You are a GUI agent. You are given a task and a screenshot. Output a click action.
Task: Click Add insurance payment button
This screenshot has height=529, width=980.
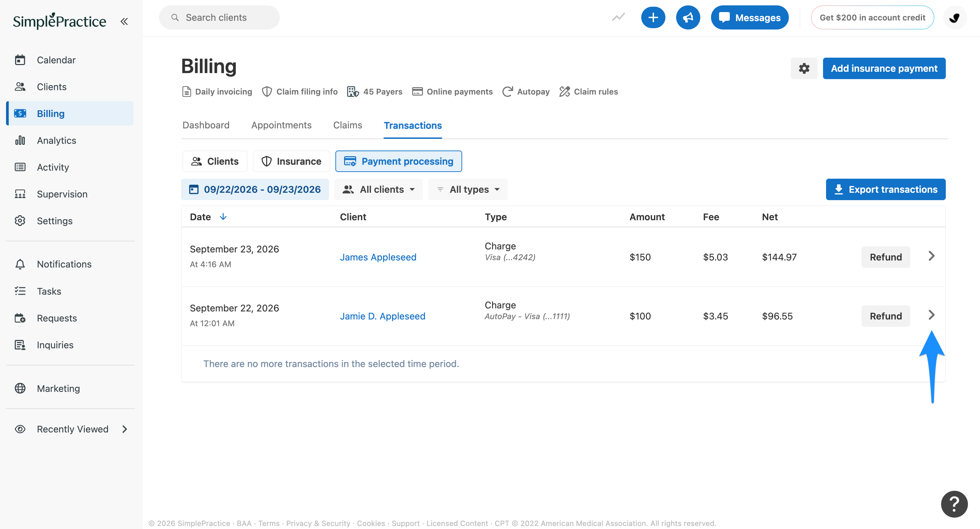point(884,68)
